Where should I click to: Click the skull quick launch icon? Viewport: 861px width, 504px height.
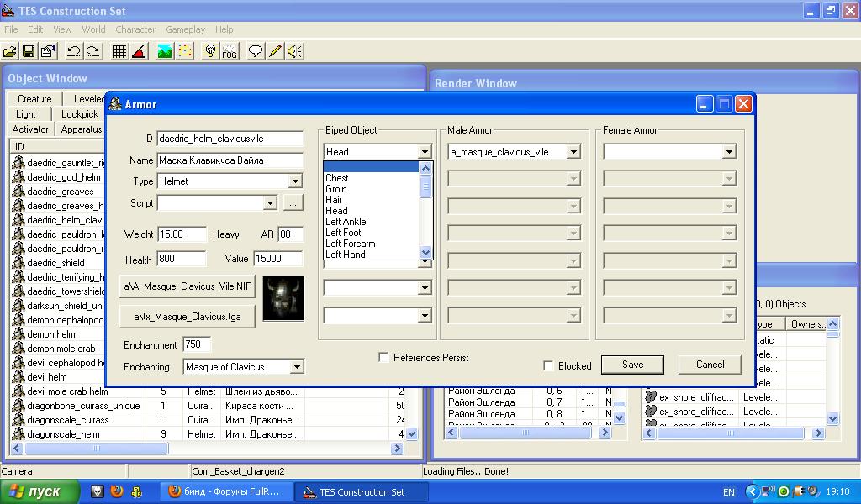pos(98,491)
